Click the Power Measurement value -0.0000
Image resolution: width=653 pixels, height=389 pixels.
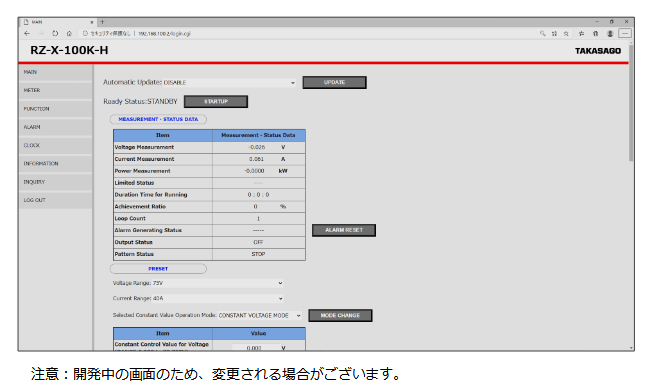click(x=254, y=171)
